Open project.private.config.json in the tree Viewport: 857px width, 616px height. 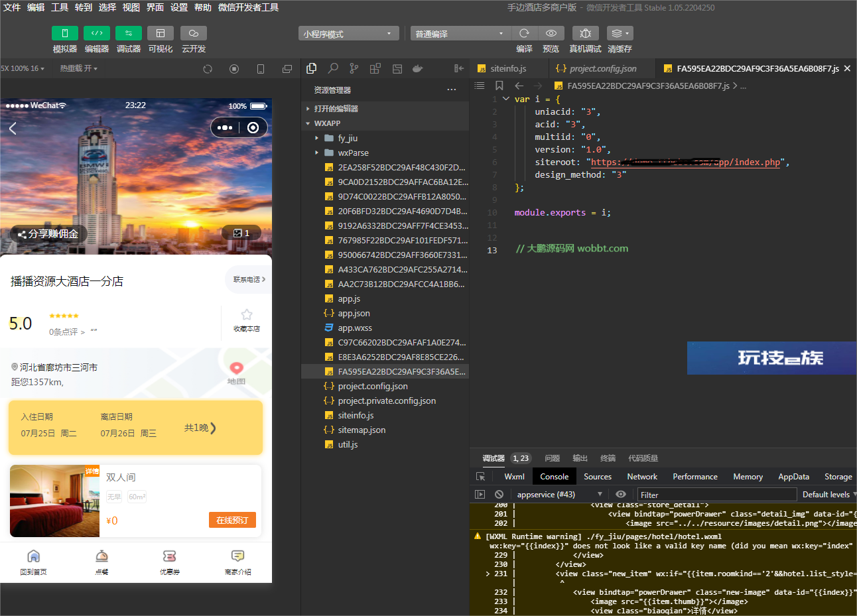tap(385, 400)
